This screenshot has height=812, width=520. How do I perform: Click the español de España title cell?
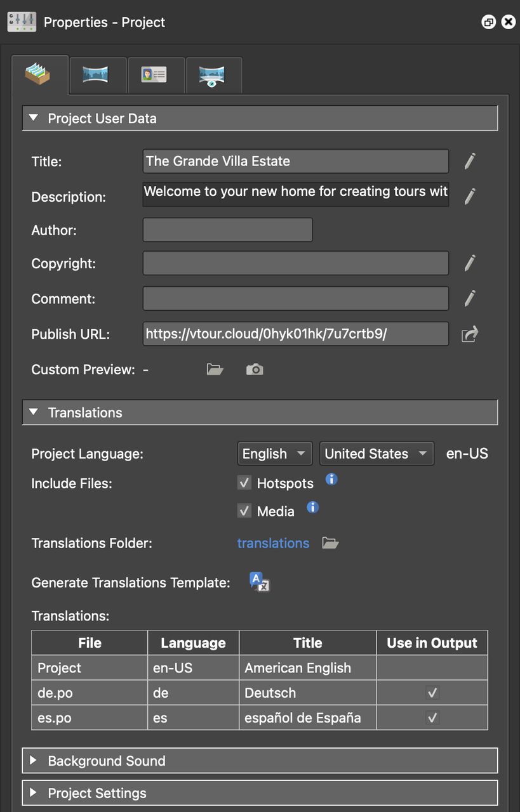(308, 717)
